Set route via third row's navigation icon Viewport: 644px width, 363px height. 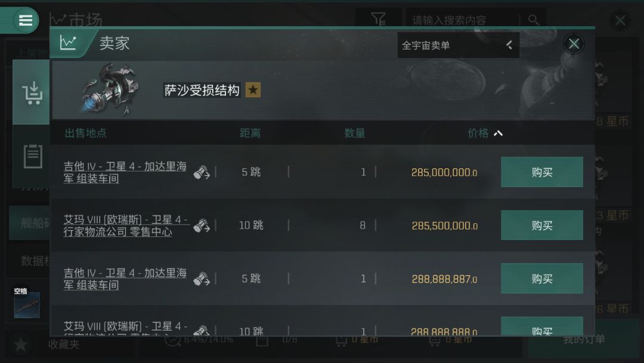pos(202,279)
